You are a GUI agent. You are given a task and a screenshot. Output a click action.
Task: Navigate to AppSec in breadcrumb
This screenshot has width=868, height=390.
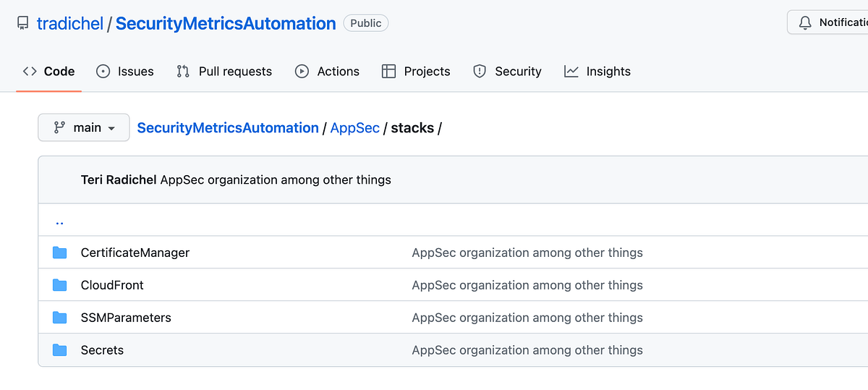pos(354,127)
